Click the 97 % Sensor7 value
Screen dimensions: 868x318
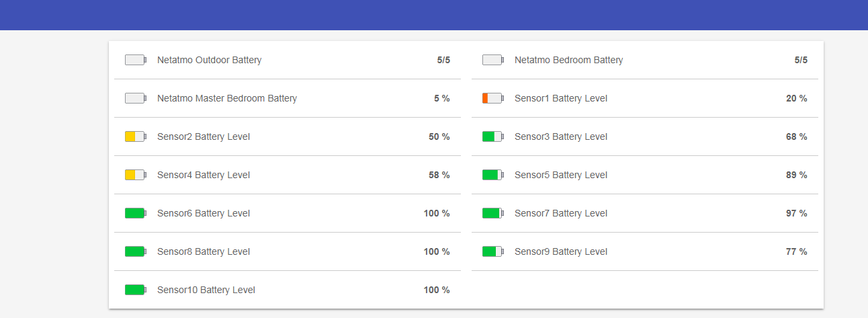coord(796,213)
